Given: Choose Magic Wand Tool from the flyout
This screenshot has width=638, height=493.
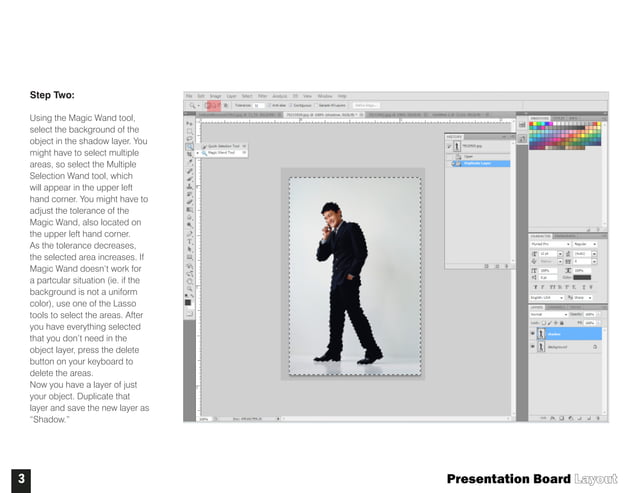Looking at the screenshot, I should pos(222,153).
